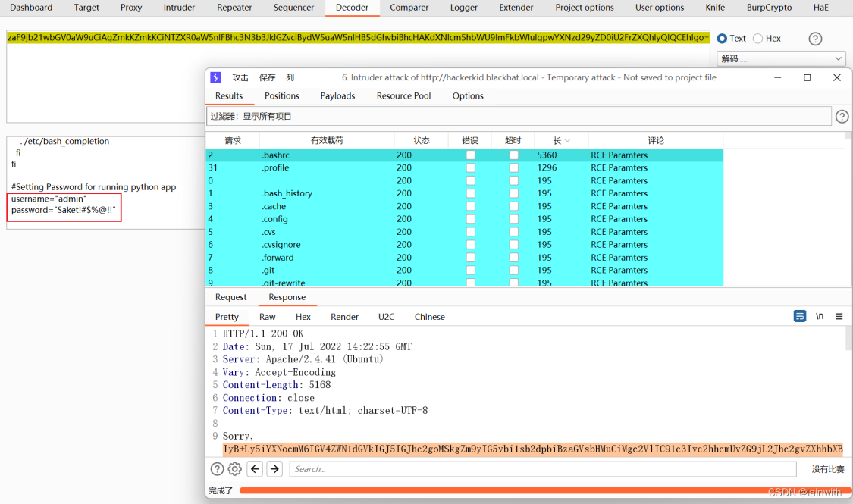Select the Text radio button in Decoder

pos(722,39)
